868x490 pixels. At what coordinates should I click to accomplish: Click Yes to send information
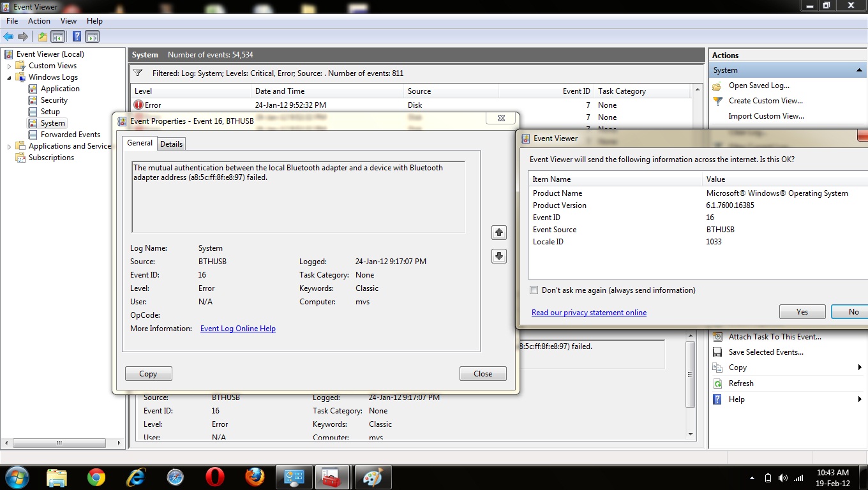coord(802,312)
